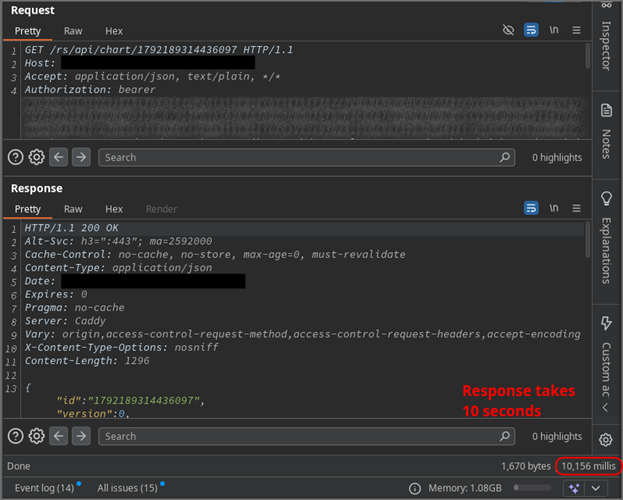Screen dimensions: 623x500
Task: Toggle hidden characters eye icon in Request
Action: (508, 31)
